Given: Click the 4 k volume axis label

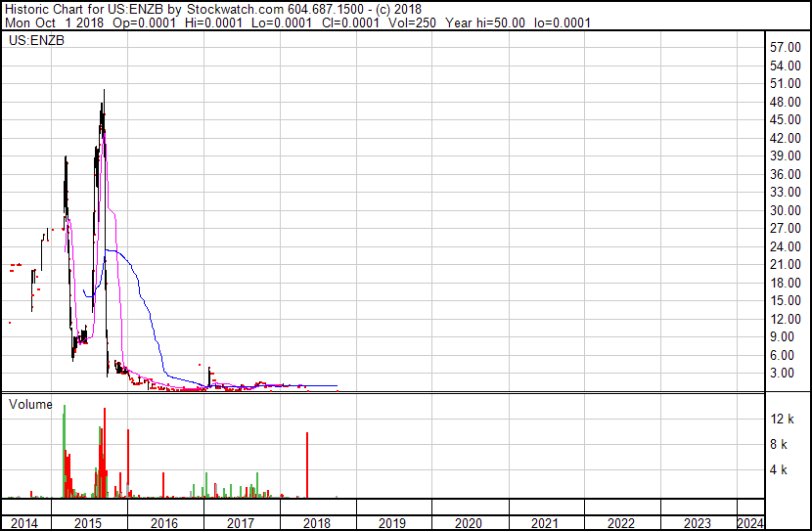Looking at the screenshot, I should click(x=779, y=470).
